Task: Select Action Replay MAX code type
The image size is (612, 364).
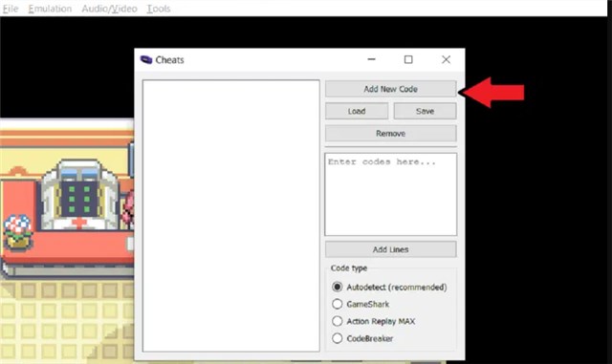Action: [374, 321]
